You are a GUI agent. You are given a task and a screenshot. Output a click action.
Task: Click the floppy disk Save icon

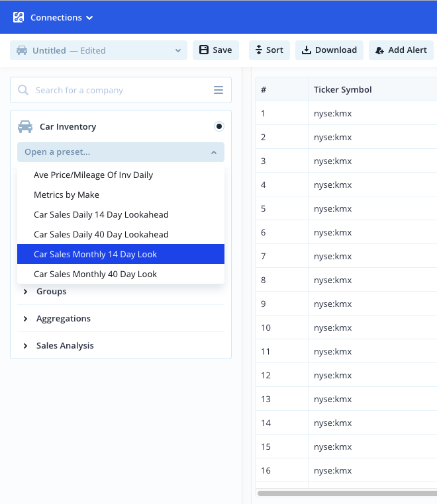coord(204,50)
